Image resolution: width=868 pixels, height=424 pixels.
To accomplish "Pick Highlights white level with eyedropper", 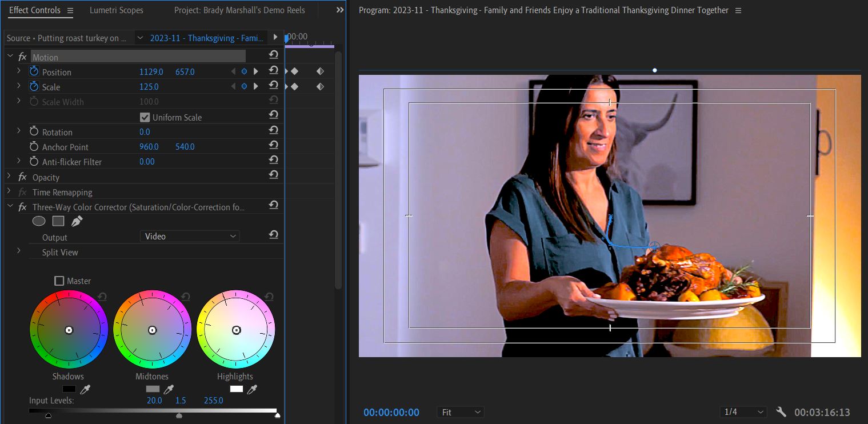I will (252, 389).
